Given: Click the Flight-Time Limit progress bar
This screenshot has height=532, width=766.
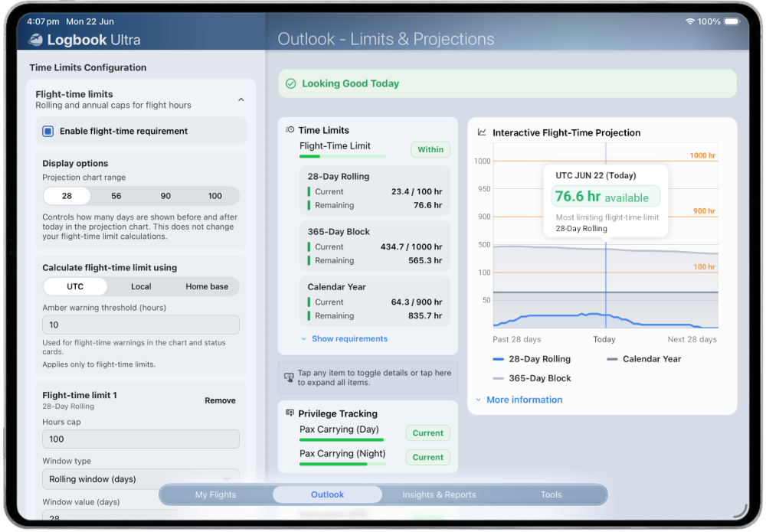Looking at the screenshot, I should (x=342, y=157).
